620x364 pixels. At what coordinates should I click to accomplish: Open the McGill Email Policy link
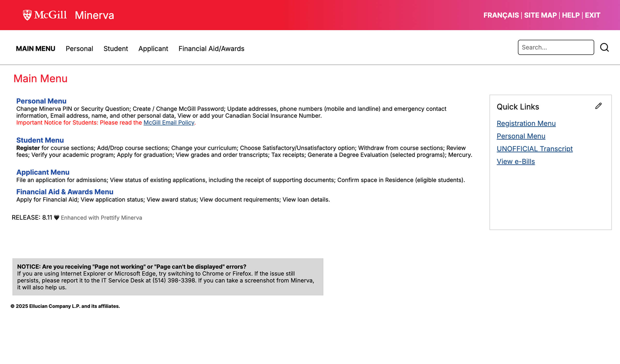[x=169, y=122]
